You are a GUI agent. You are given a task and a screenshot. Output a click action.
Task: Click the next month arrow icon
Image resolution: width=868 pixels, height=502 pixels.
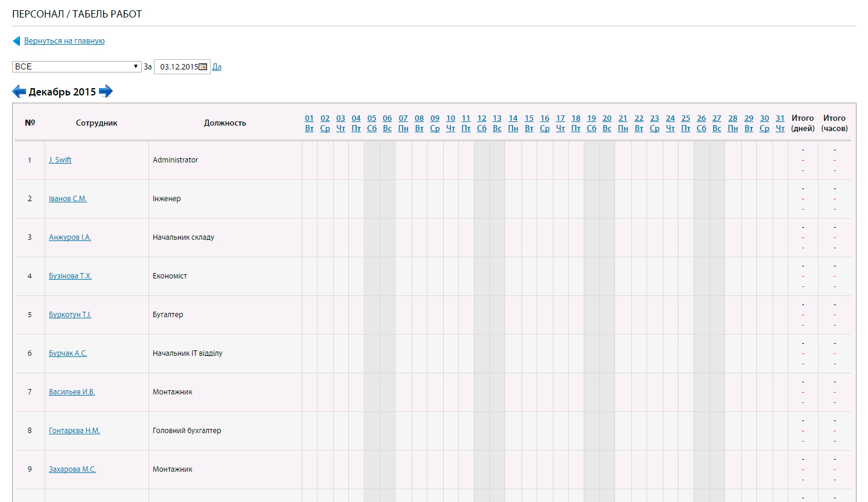(106, 92)
